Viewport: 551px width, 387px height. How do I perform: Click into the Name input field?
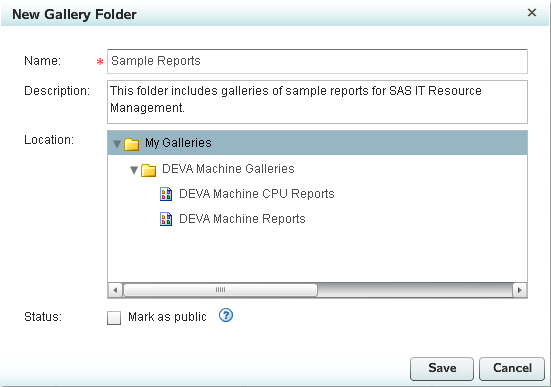coord(317,62)
